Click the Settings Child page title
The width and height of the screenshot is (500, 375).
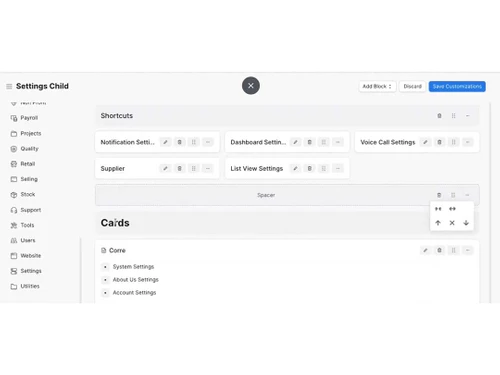point(42,86)
